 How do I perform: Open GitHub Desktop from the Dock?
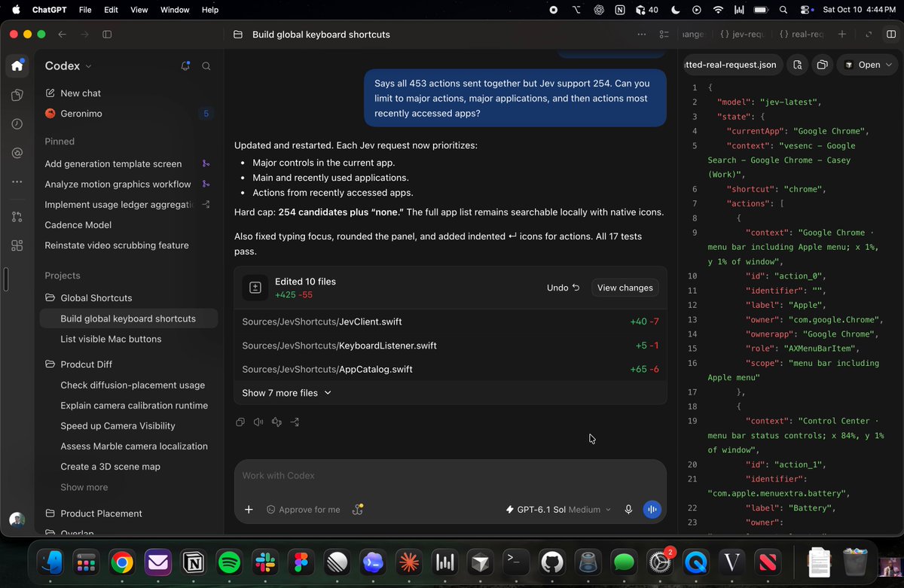click(552, 562)
